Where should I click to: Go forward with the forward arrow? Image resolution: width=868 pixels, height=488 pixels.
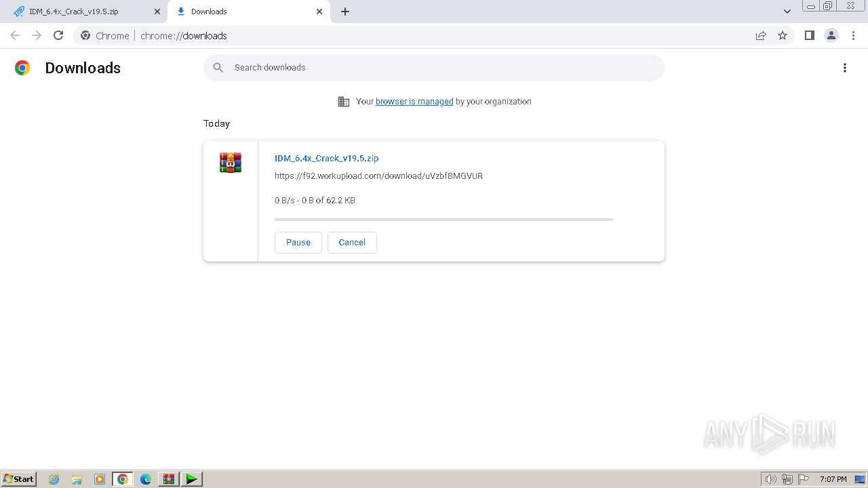coord(37,35)
